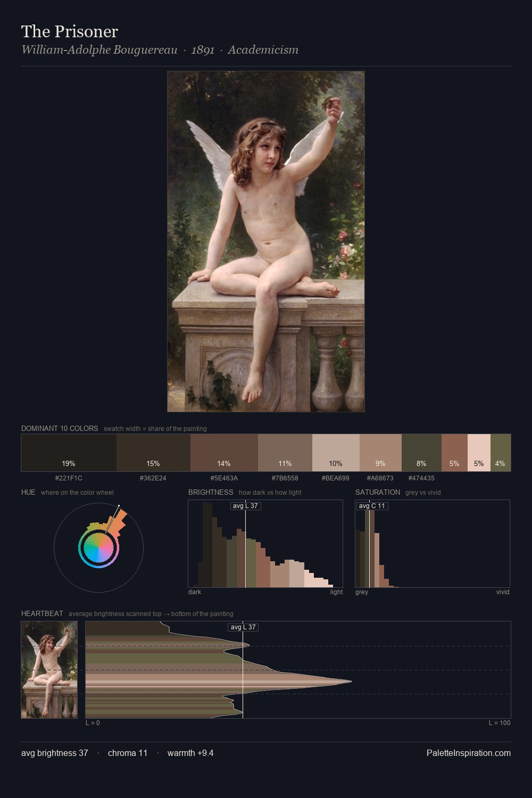Click the hex code #362E24
Viewport: 532px width, 798px height.
pyautogui.click(x=153, y=478)
